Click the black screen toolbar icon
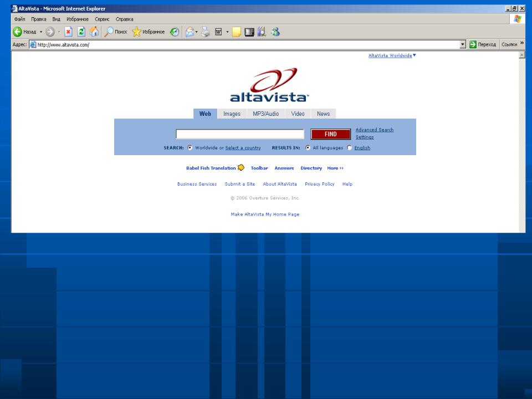Image resolution: width=532 pixels, height=399 pixels. point(249,32)
